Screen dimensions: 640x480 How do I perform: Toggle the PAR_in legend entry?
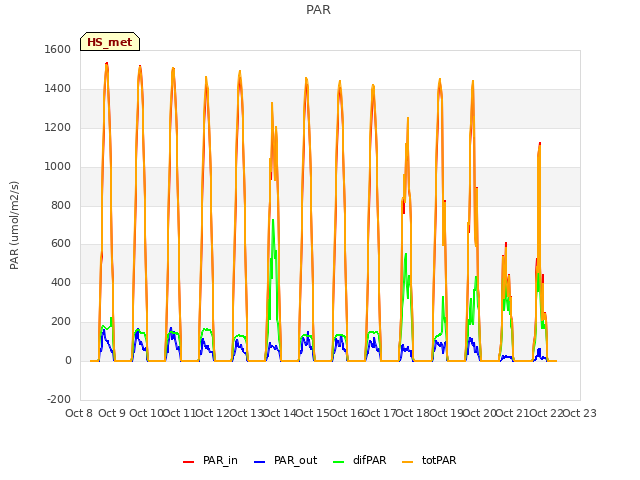pos(210,460)
